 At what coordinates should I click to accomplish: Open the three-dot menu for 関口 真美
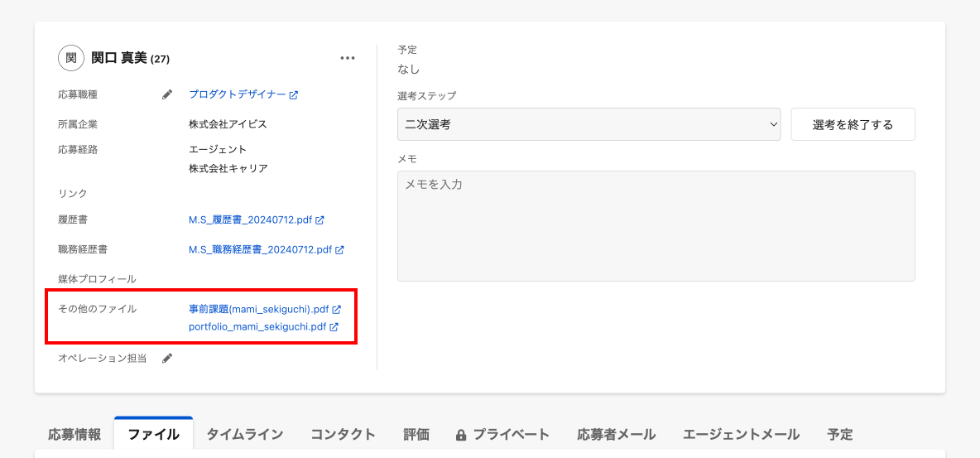click(348, 58)
